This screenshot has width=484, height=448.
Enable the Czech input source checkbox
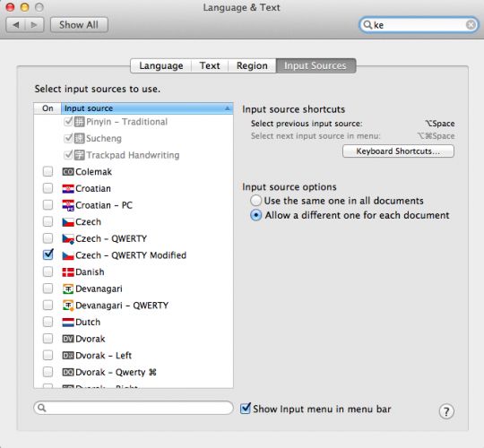pos(48,221)
